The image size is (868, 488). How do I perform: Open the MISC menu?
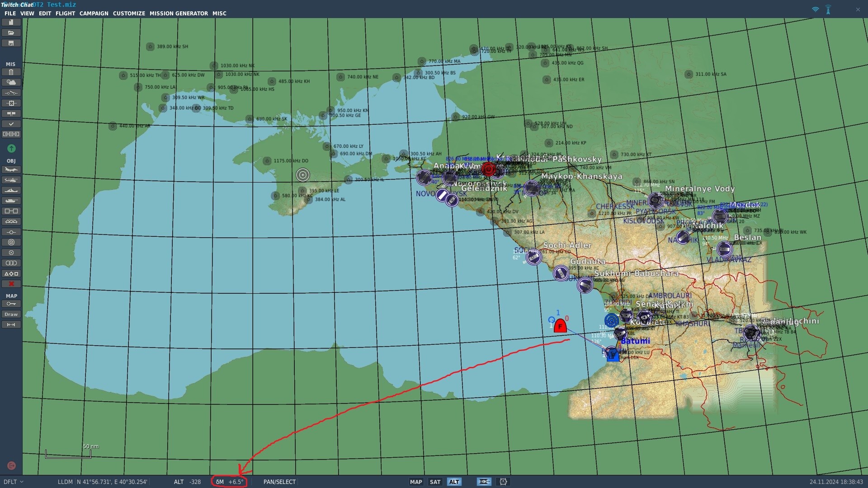point(219,14)
